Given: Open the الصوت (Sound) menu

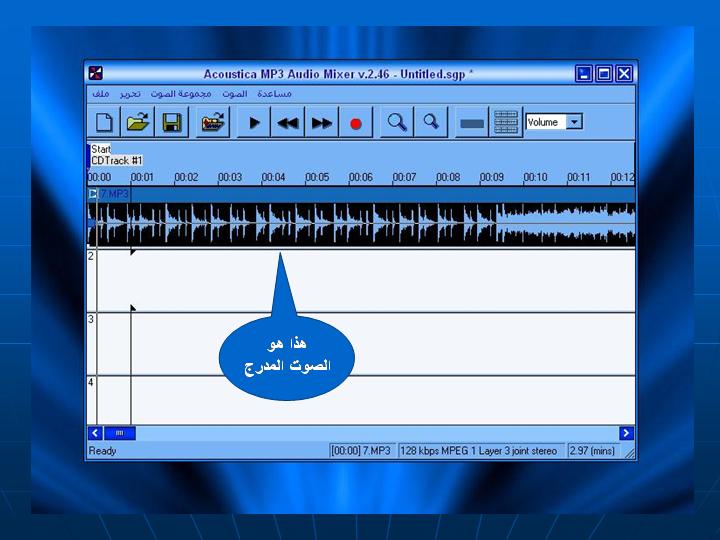Looking at the screenshot, I should click(x=235, y=94).
